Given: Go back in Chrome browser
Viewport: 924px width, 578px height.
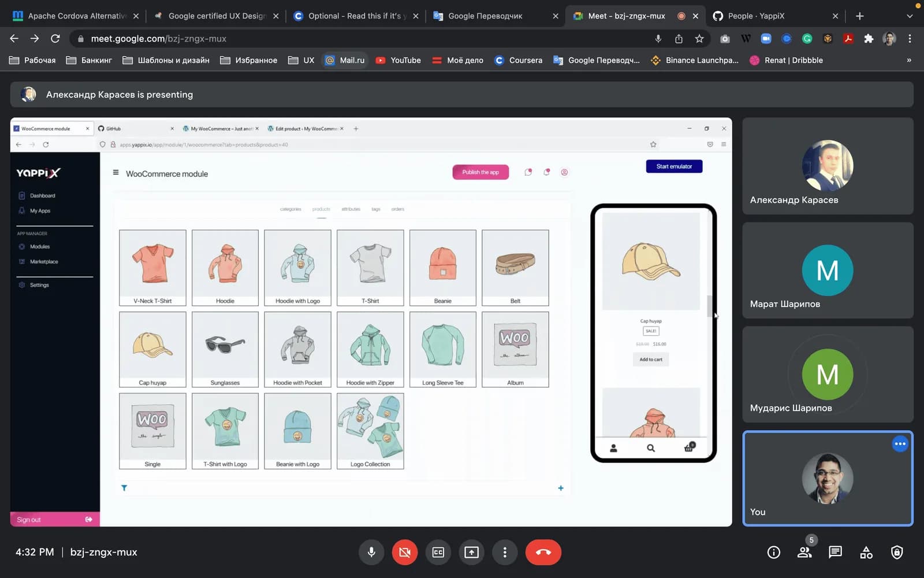Looking at the screenshot, I should (x=14, y=39).
